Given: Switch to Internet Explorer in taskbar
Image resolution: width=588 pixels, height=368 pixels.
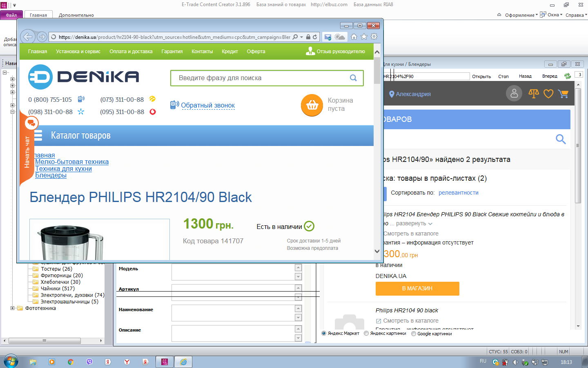Looking at the screenshot, I should [183, 362].
